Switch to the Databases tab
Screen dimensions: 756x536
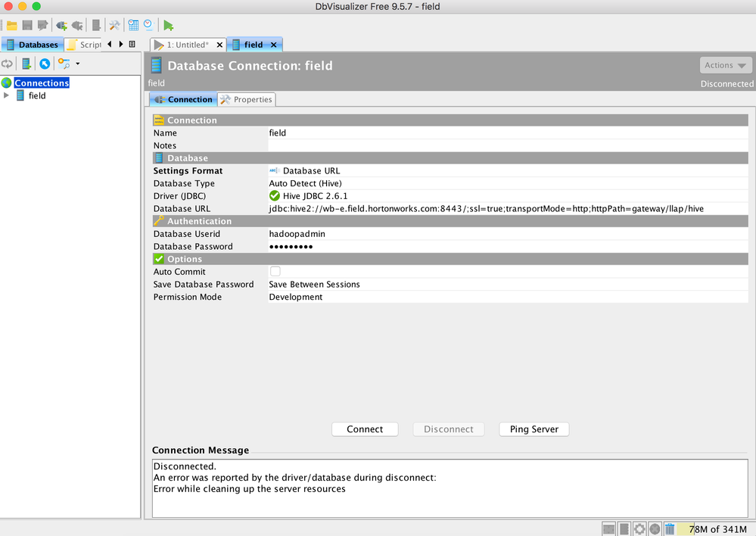click(33, 45)
